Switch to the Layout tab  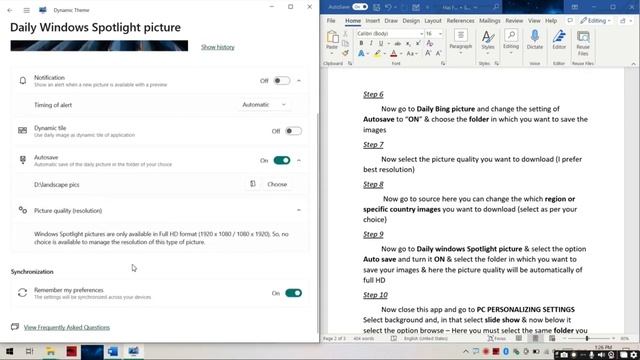point(433,20)
